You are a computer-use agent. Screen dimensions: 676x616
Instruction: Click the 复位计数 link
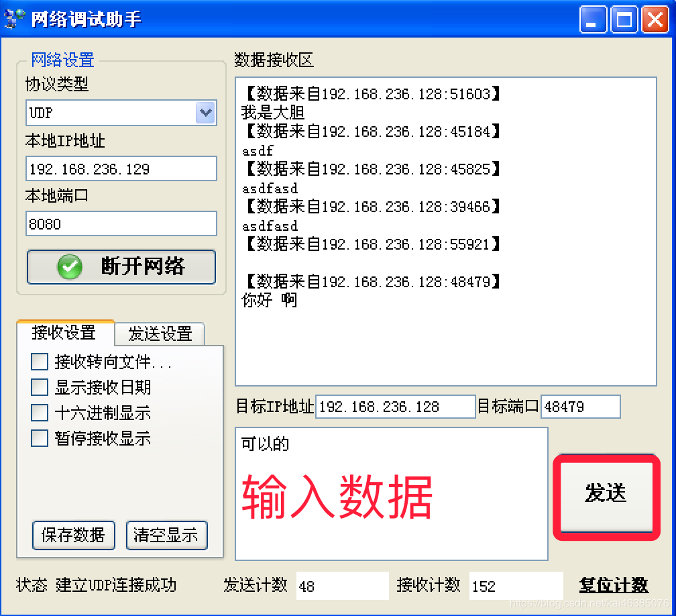click(x=613, y=585)
